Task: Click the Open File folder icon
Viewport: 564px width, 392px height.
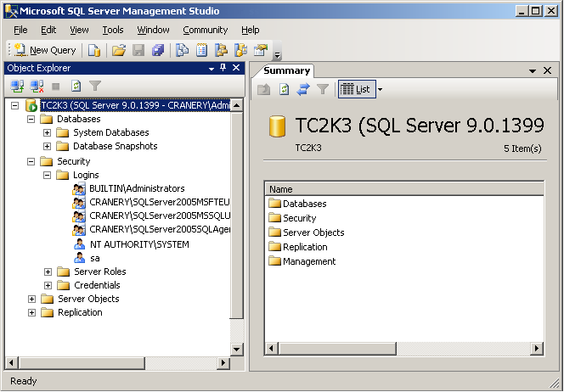Action: (x=119, y=50)
